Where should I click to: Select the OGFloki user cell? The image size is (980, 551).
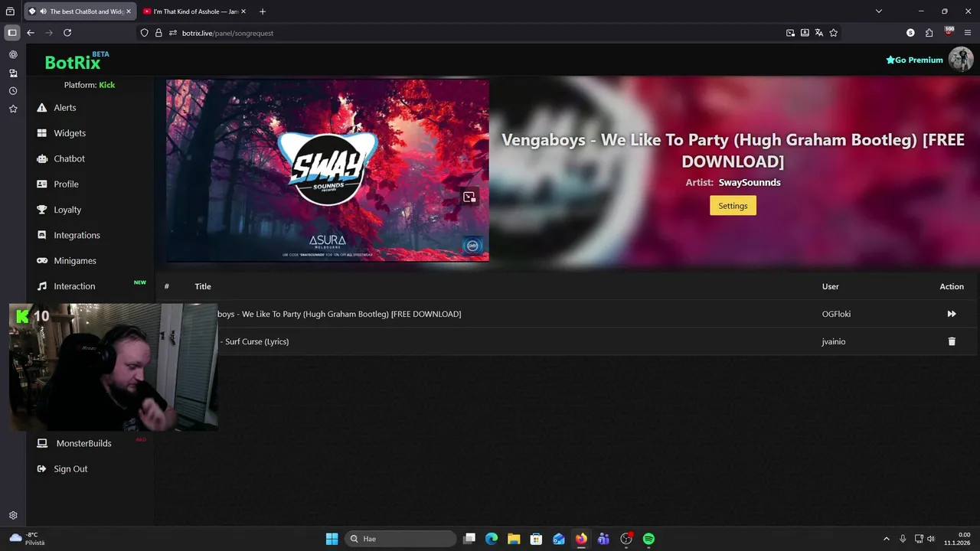point(836,314)
